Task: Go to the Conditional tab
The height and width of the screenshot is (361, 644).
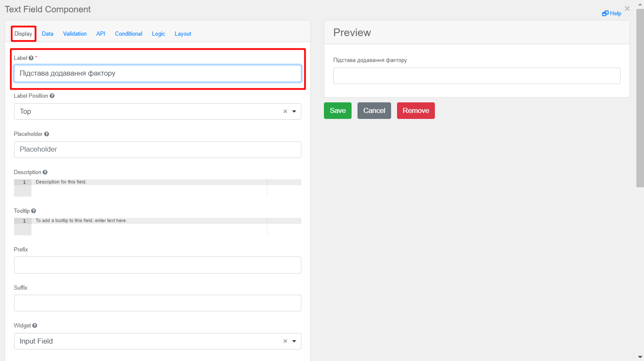Action: pos(129,34)
